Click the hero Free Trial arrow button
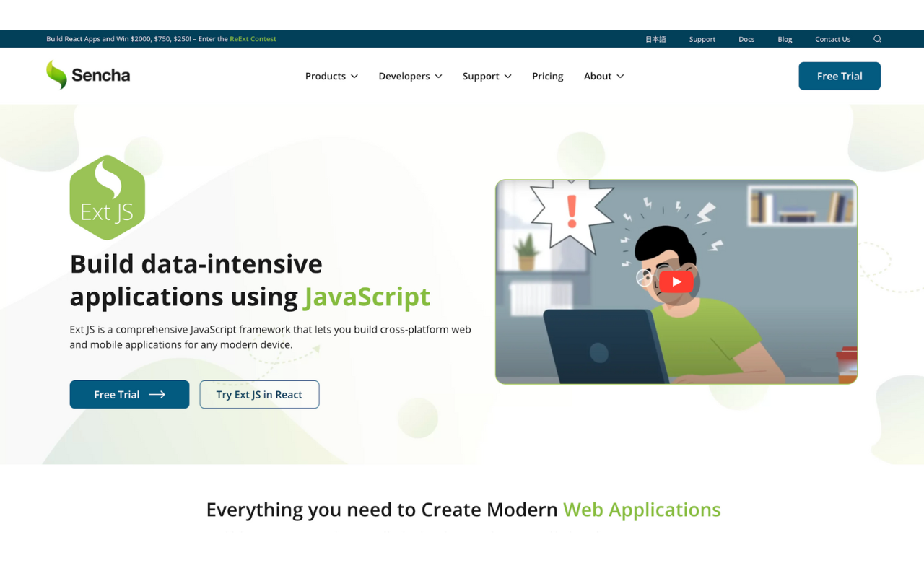 tap(129, 394)
